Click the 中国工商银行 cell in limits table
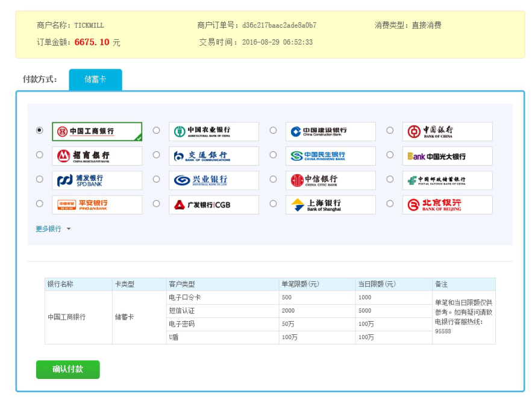Viewport: 532px width, 397px height. [79, 317]
